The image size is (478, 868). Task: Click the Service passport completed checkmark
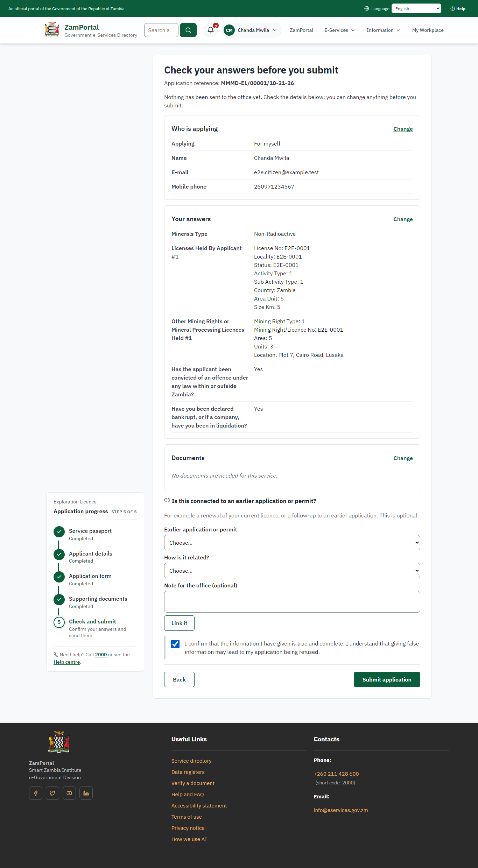click(x=59, y=532)
